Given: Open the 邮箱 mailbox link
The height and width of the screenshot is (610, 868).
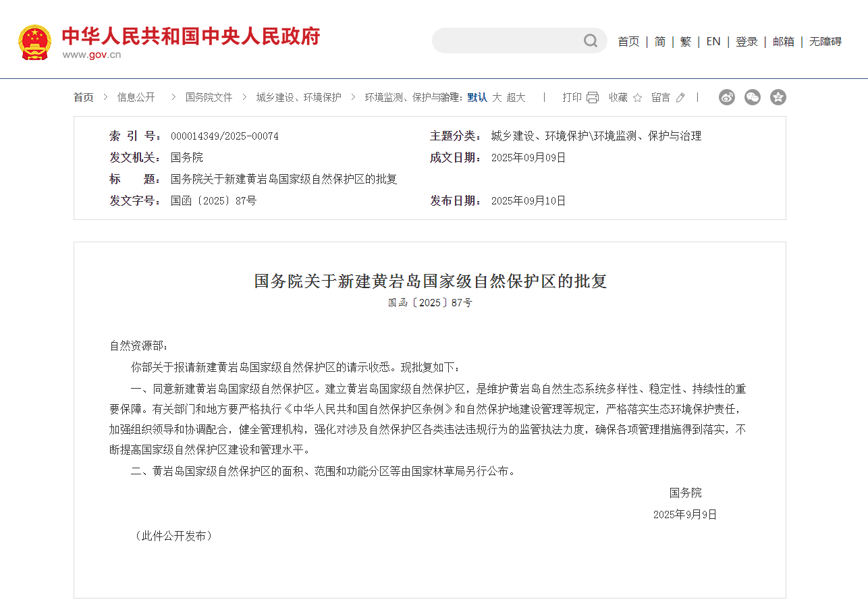Looking at the screenshot, I should (782, 41).
